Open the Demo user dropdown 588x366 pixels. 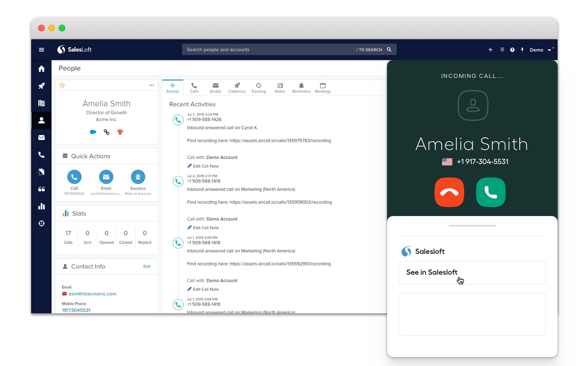click(x=540, y=50)
